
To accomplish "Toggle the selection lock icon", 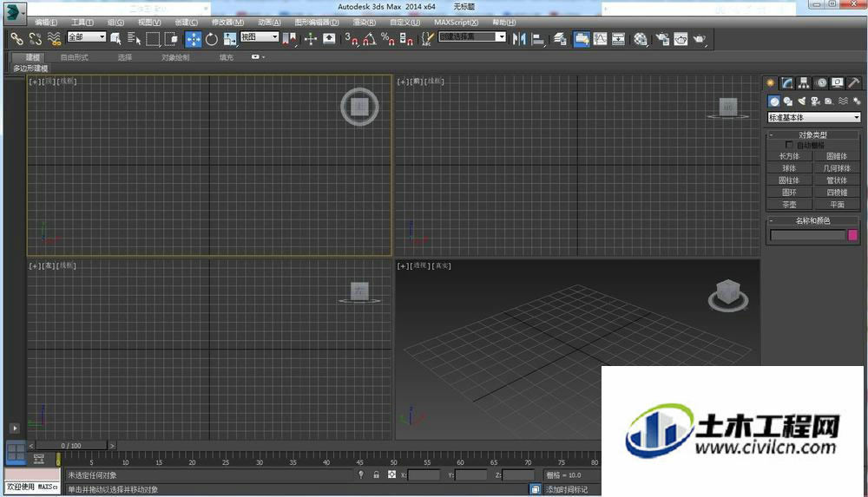I will coord(377,474).
